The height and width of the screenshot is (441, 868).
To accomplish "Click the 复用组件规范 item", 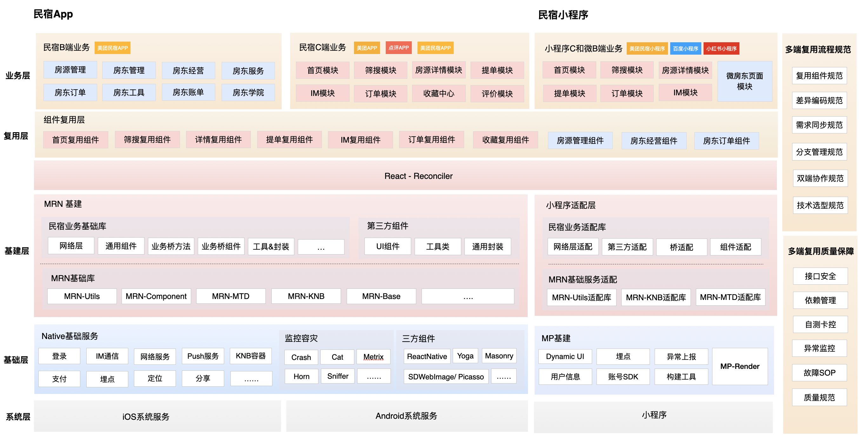I will (x=819, y=76).
